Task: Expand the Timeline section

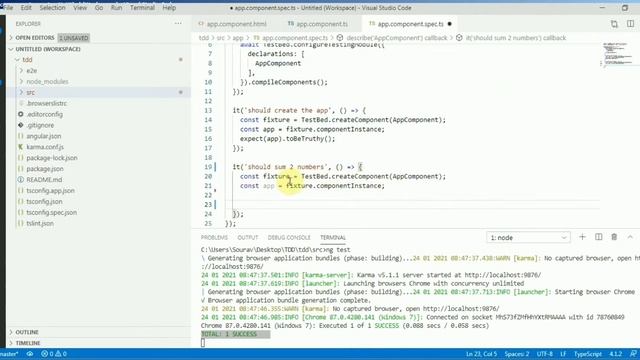Action: pyautogui.click(x=28, y=343)
